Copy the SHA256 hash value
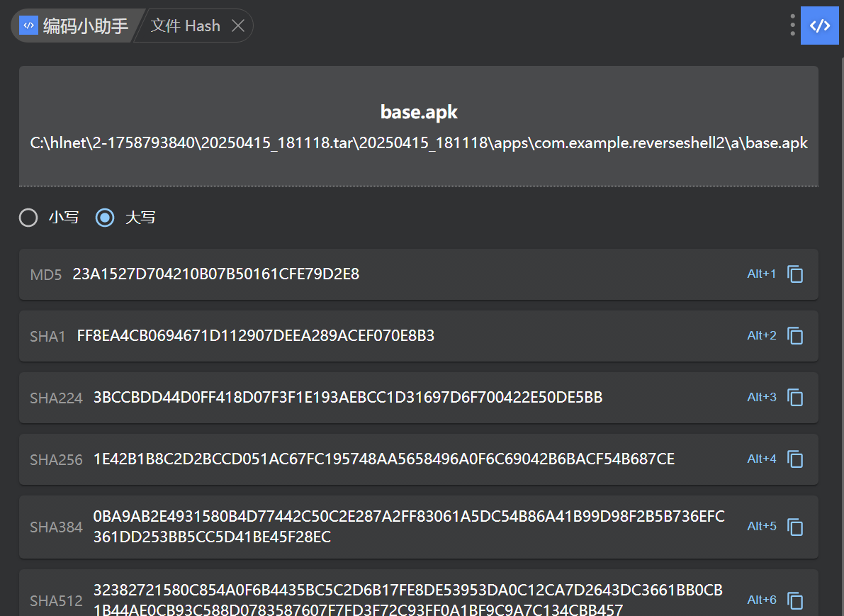Screen dimensions: 844x616 pyautogui.click(x=795, y=459)
